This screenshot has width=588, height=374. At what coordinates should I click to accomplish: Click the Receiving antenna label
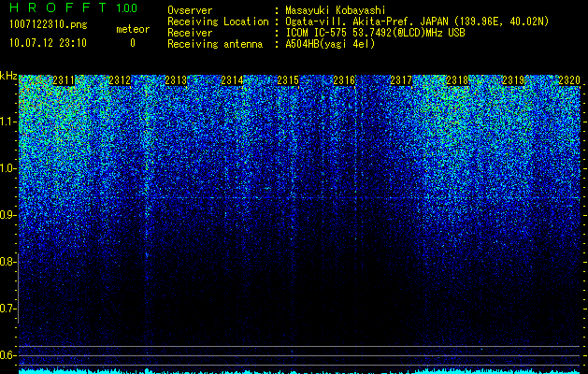(x=215, y=44)
